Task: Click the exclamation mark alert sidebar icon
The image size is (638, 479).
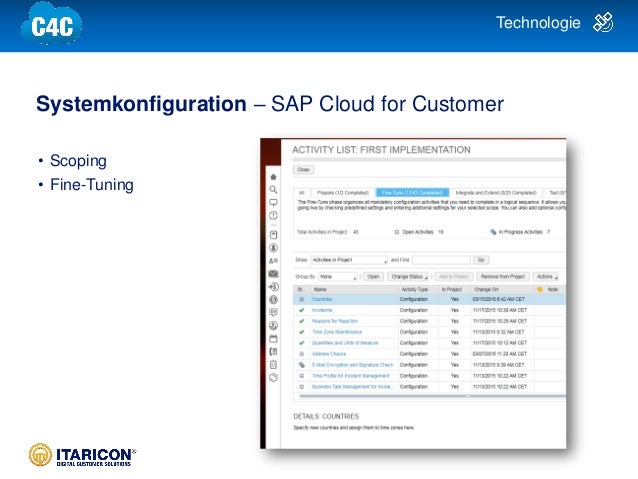Action: pyautogui.click(x=273, y=216)
